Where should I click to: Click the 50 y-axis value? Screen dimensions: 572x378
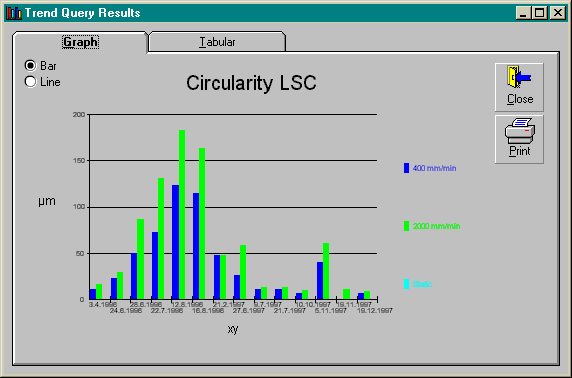point(80,253)
